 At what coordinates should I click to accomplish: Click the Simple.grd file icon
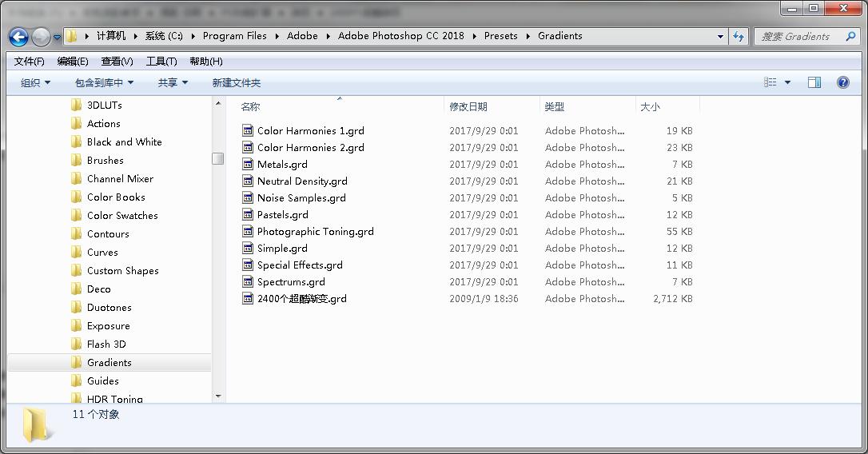[x=248, y=248]
